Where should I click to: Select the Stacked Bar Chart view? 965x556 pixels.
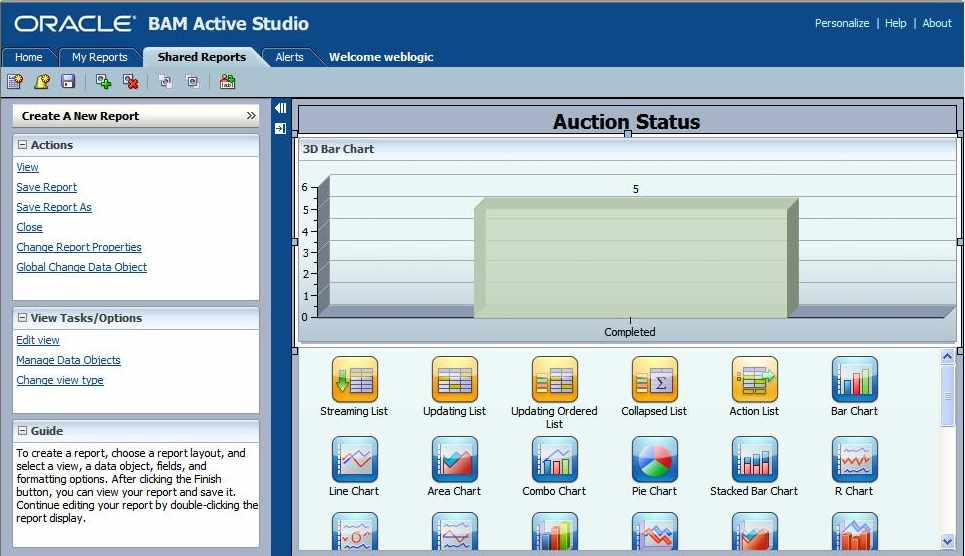pos(754,467)
